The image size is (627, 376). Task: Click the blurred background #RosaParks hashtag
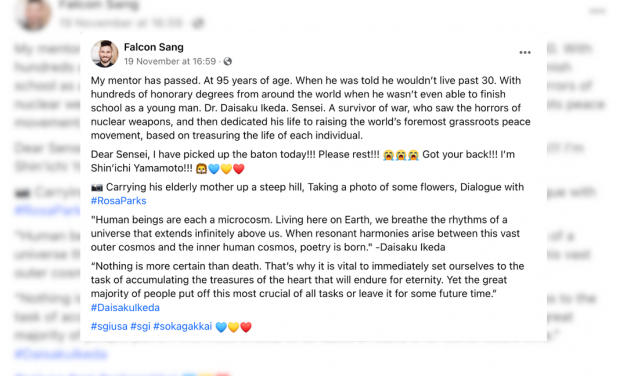(x=47, y=210)
